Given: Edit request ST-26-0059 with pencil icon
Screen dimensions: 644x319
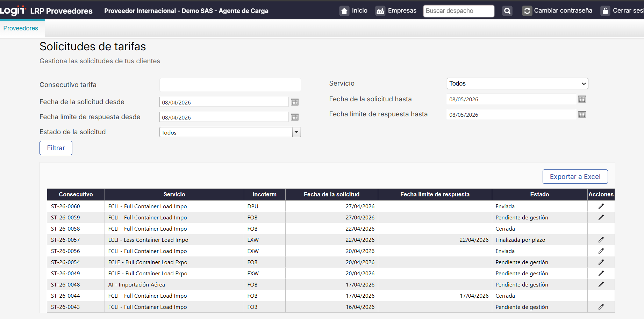Looking at the screenshot, I should (x=601, y=217).
